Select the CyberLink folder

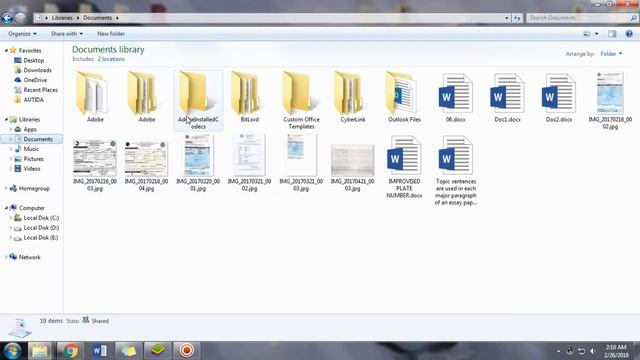click(353, 97)
